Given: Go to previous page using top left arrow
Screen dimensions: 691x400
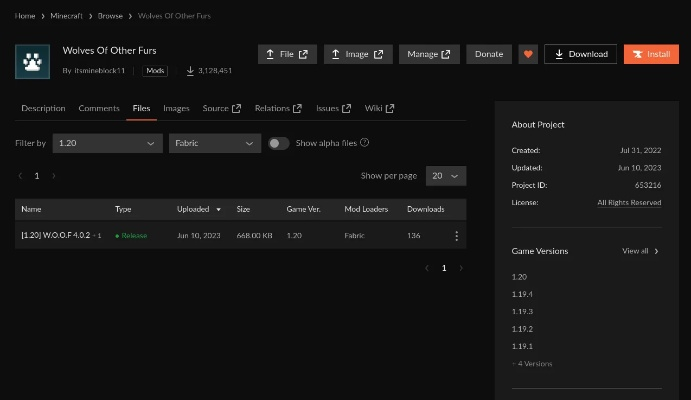Looking at the screenshot, I should point(20,176).
